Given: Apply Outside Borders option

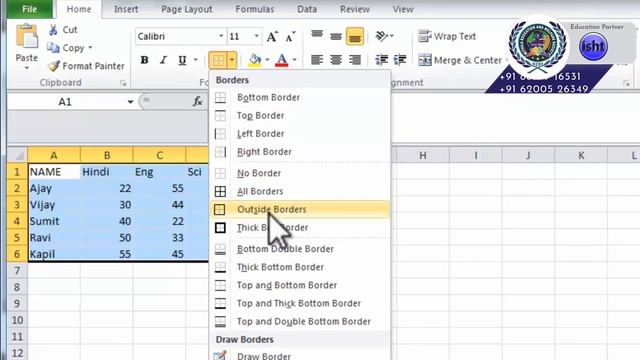Looking at the screenshot, I should point(300,209).
